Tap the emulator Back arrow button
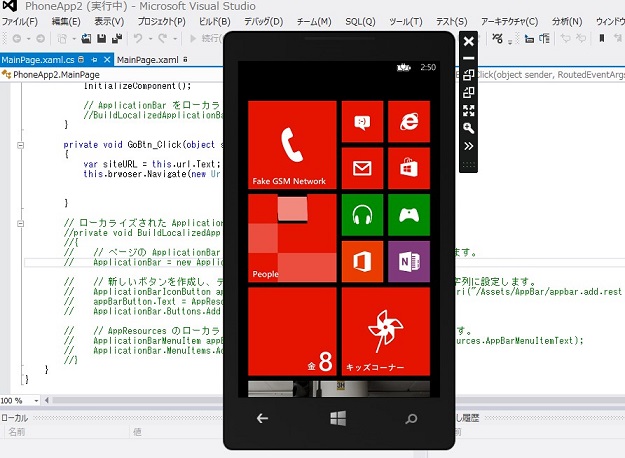 click(262, 418)
